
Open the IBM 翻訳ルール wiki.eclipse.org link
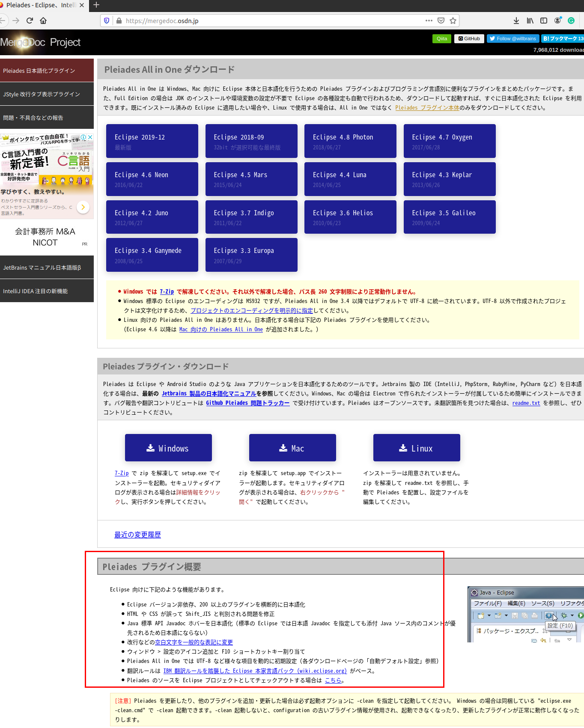(255, 671)
